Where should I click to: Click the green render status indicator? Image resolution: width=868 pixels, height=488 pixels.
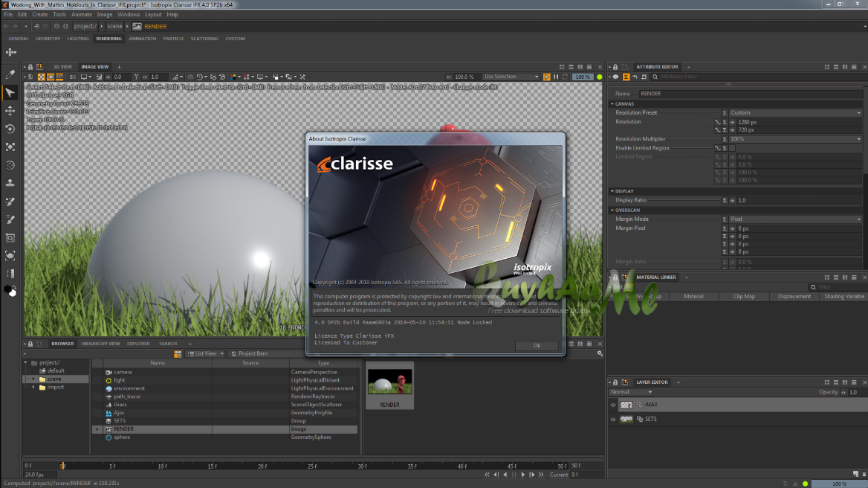tap(599, 77)
